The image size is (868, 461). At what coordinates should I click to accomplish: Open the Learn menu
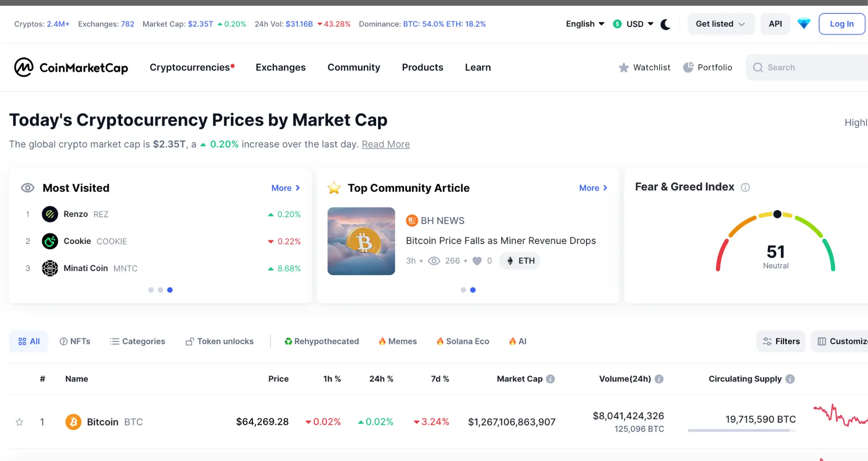click(x=478, y=67)
